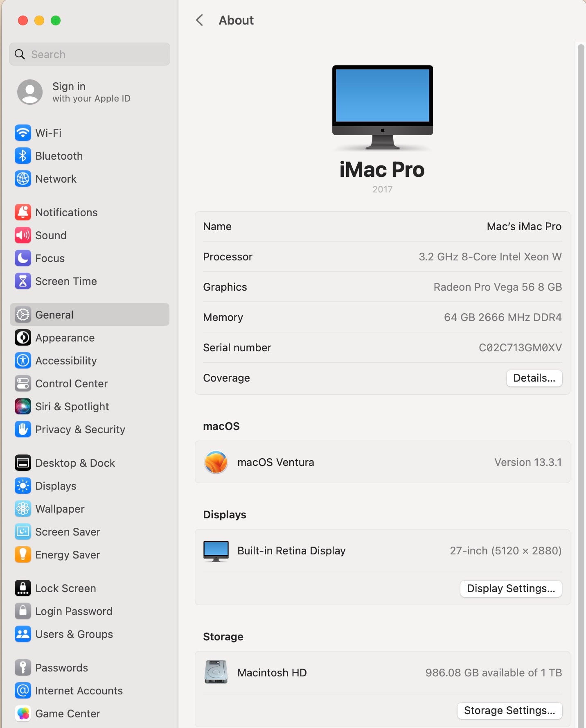This screenshot has width=586, height=728.
Task: Open Privacy & Security hand icon
Action: click(23, 429)
